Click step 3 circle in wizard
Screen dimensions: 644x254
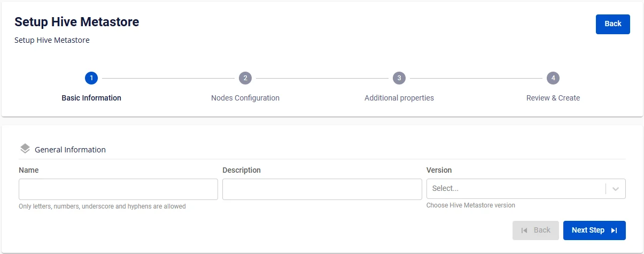(399, 78)
